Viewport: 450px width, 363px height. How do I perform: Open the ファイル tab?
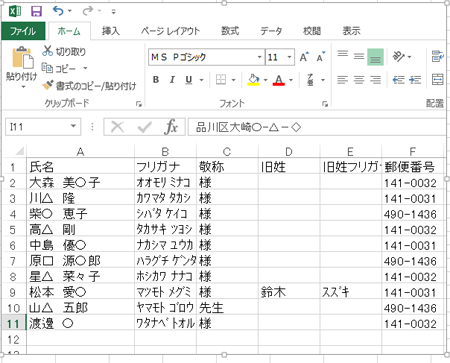tap(23, 31)
